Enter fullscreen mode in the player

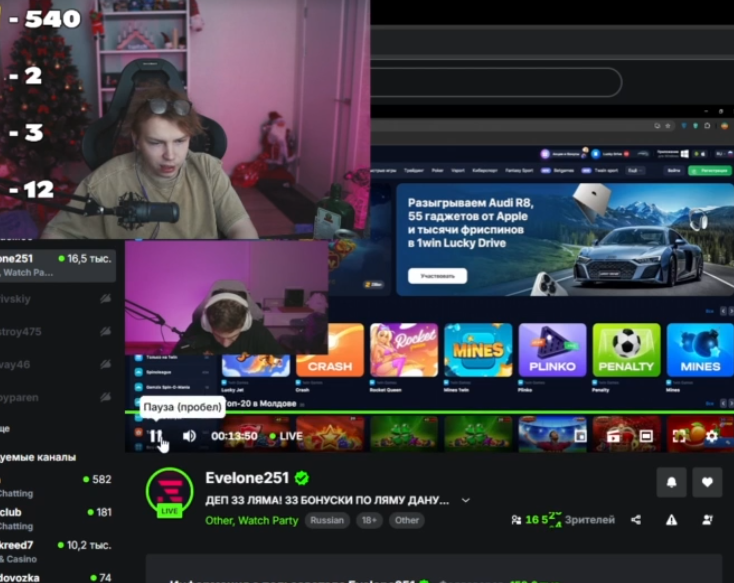point(679,436)
